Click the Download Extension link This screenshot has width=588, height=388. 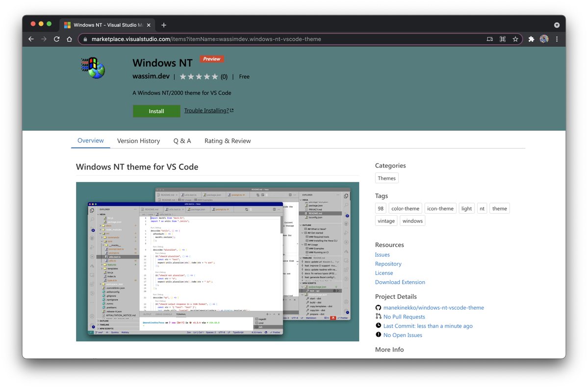coord(400,282)
